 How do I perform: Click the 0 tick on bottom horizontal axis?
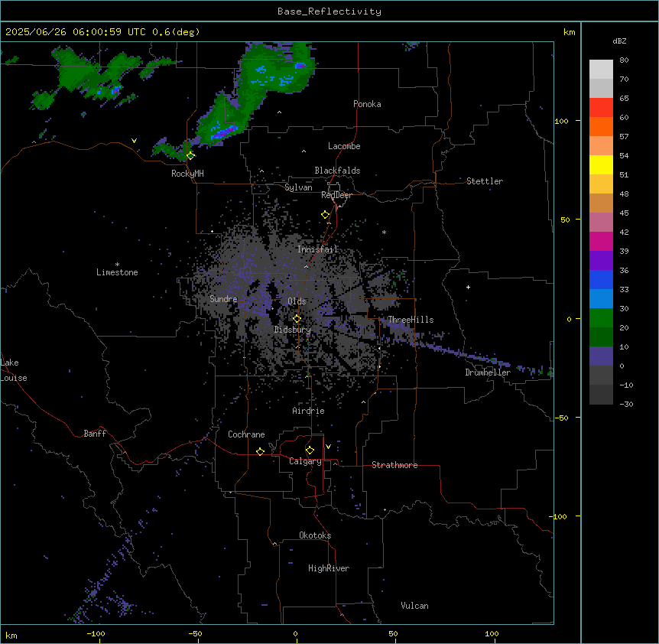[x=295, y=633]
